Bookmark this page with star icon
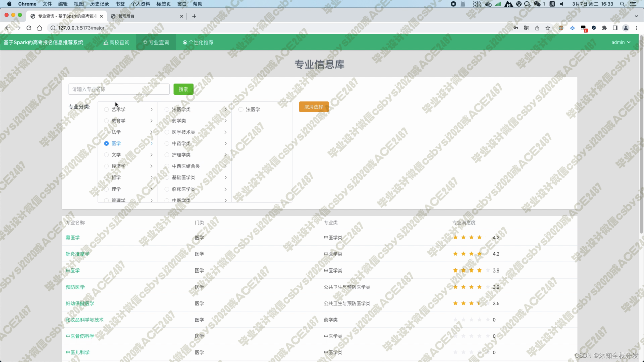 tap(548, 28)
